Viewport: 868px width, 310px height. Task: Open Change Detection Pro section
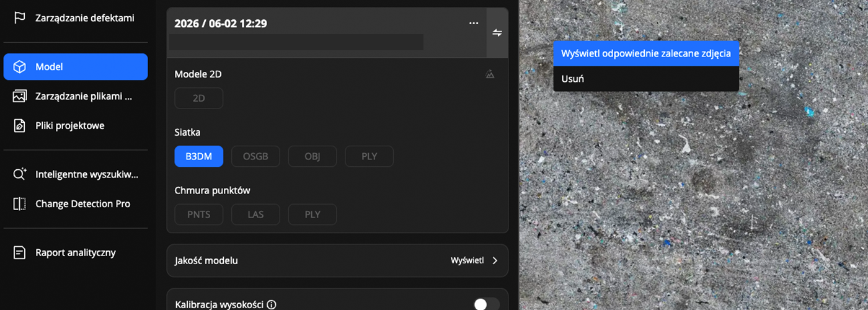point(76,204)
